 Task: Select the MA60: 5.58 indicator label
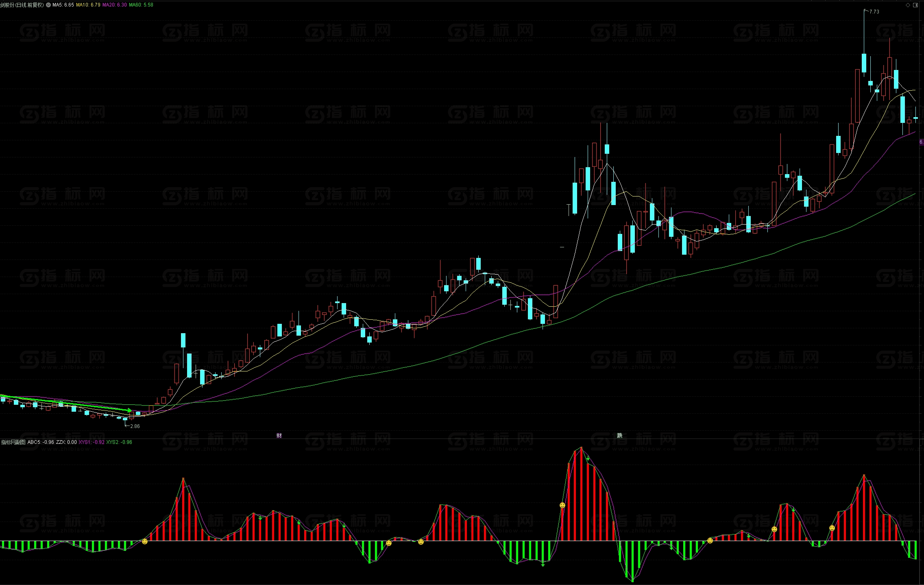[141, 5]
